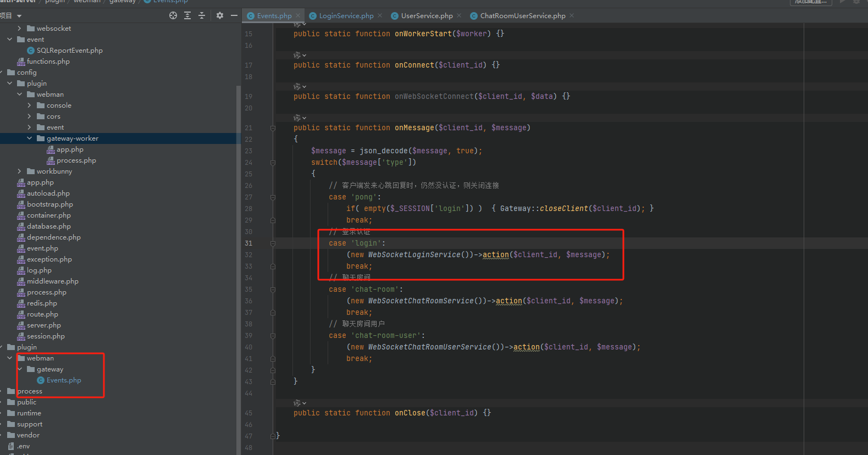Image resolution: width=868 pixels, height=455 pixels.
Task: Click the PHP file icon of middleware.php
Action: pyautogui.click(x=21, y=281)
